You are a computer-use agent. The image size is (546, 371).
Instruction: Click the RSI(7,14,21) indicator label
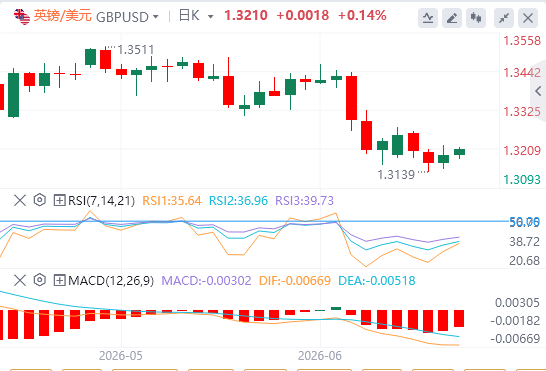(x=101, y=201)
